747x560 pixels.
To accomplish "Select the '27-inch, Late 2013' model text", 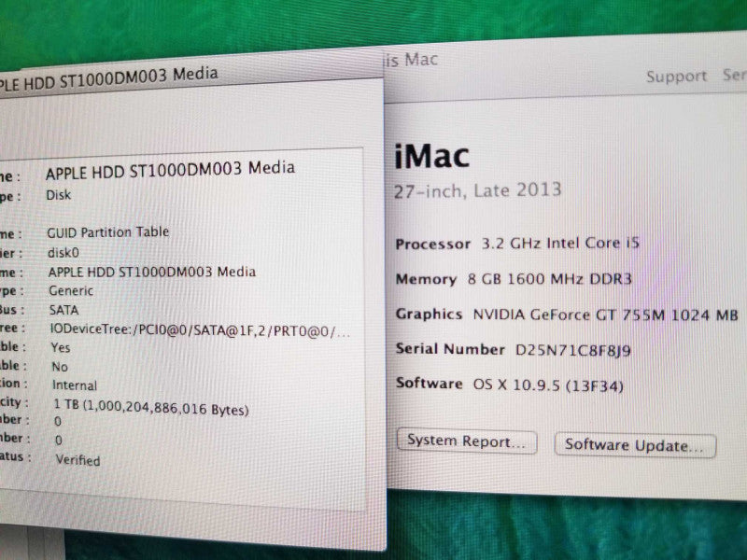I will [x=477, y=190].
